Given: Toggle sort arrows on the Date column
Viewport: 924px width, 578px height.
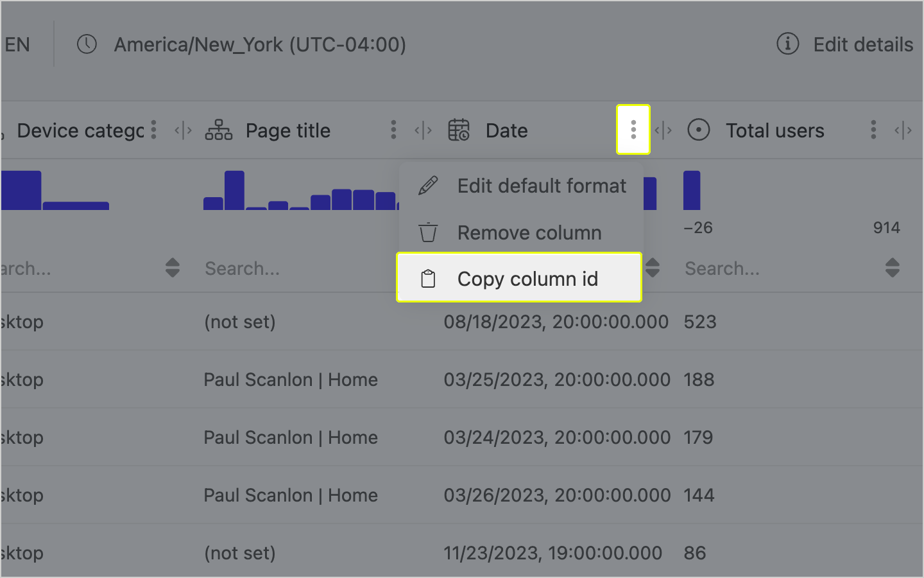Looking at the screenshot, I should coord(653,268).
